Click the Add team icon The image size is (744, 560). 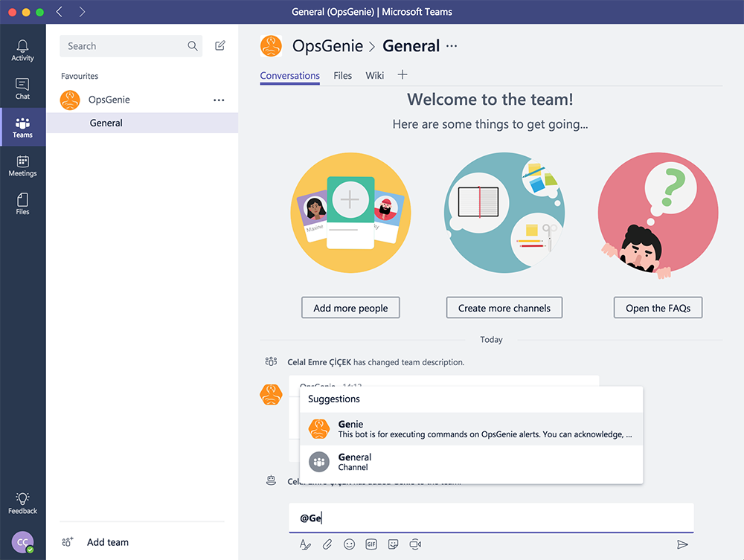[x=68, y=542]
